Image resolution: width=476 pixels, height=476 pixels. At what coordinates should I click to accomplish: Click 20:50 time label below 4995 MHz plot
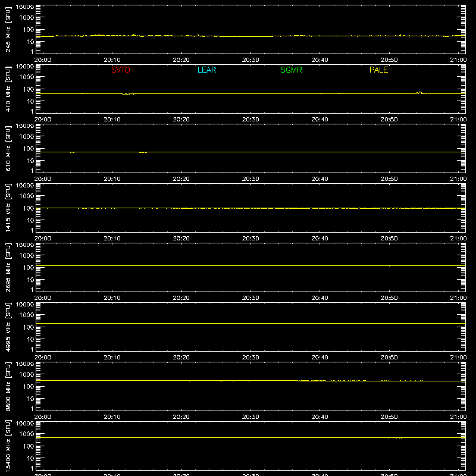point(389,358)
